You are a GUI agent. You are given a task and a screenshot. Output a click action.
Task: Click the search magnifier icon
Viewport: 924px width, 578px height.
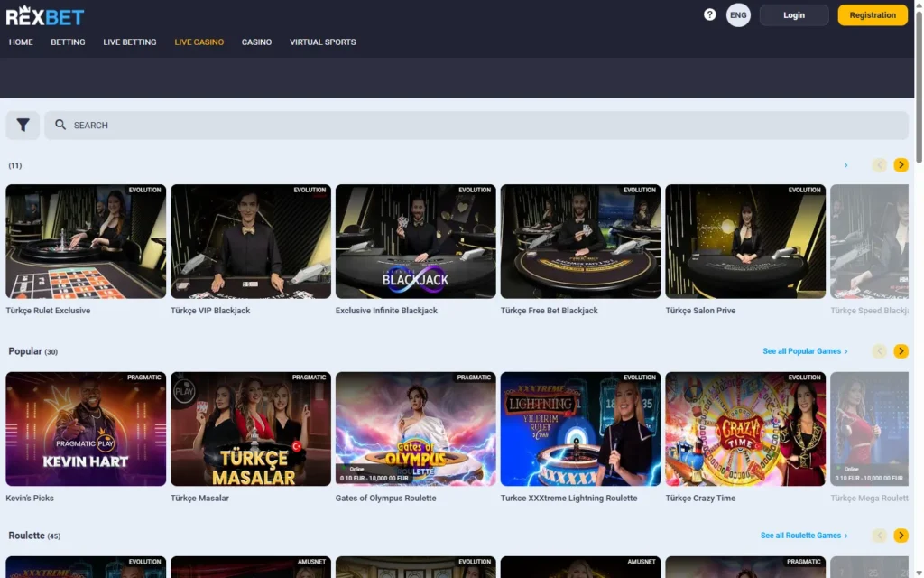click(x=60, y=125)
